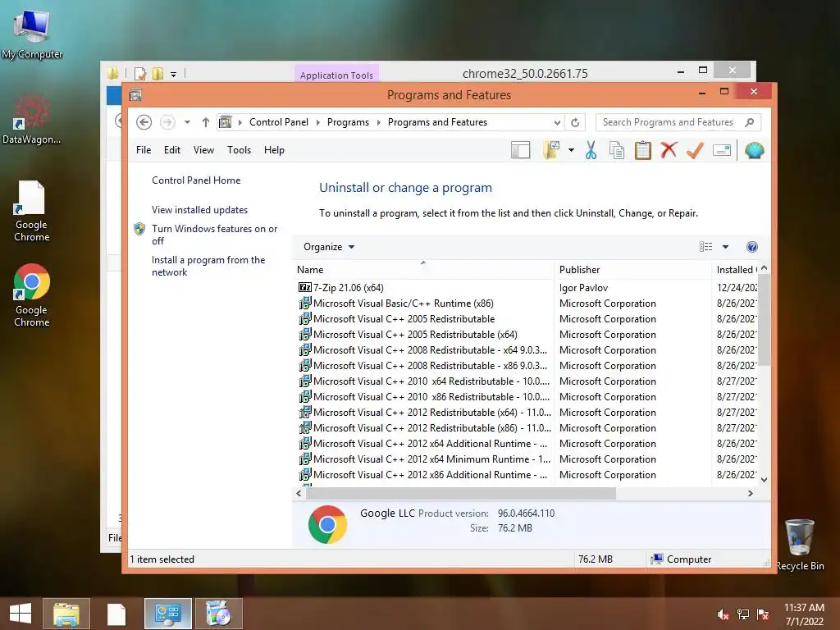The height and width of the screenshot is (630, 840).
Task: Open the folder options icon dropdown arrow
Action: pyautogui.click(x=571, y=151)
